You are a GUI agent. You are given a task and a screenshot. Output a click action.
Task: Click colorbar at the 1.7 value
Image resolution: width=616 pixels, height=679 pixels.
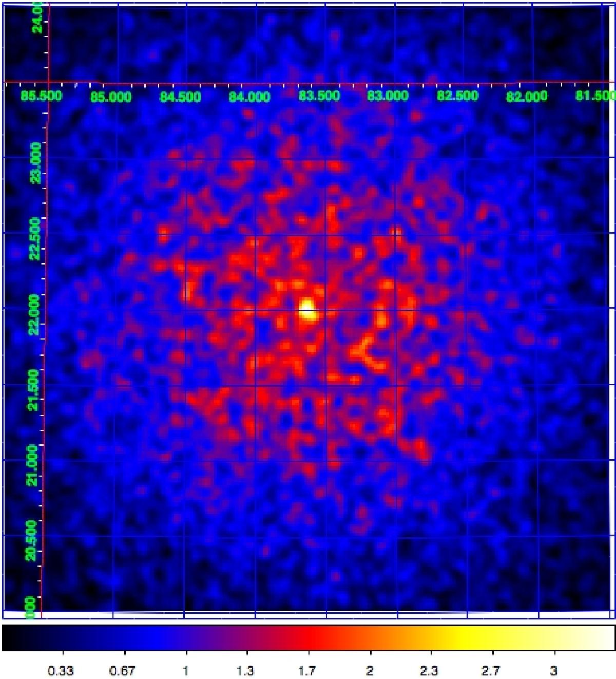[x=308, y=638]
